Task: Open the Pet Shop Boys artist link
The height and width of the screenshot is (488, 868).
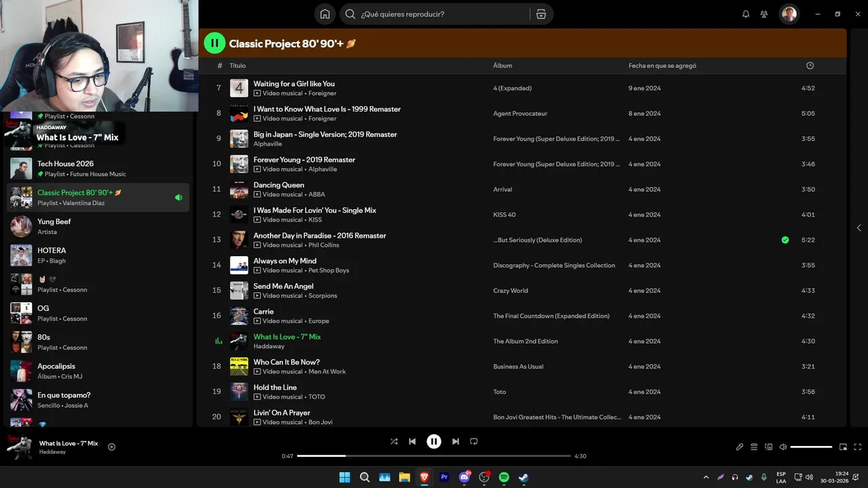Action: click(329, 270)
